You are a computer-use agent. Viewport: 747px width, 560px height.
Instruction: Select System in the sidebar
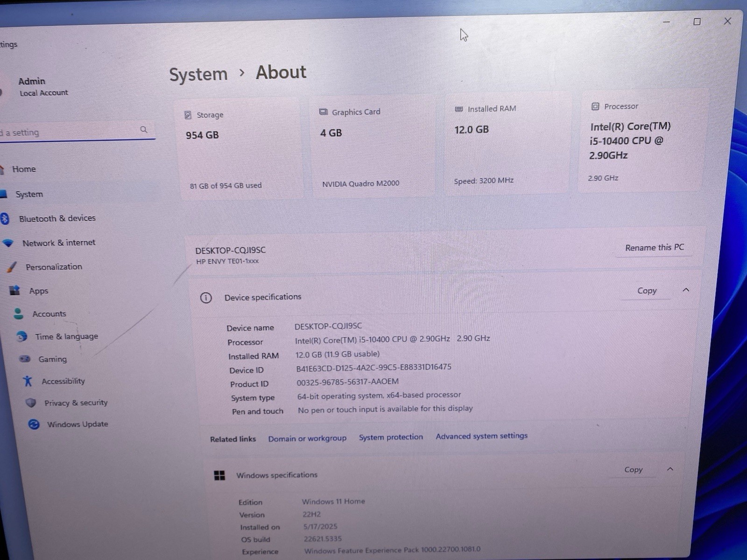tap(29, 194)
